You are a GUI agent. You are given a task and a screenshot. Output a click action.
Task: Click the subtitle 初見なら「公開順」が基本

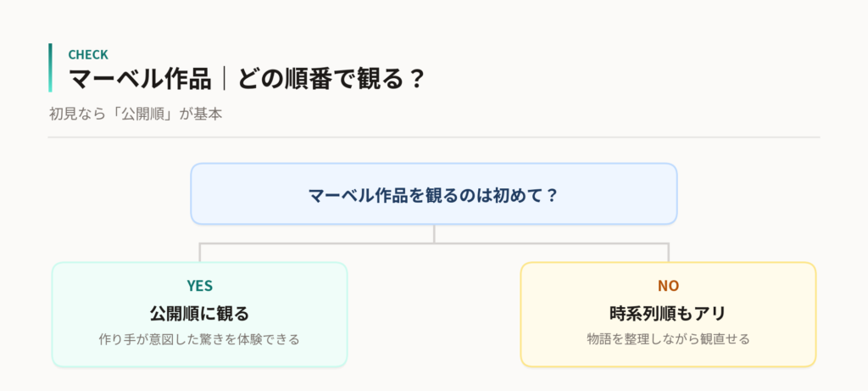tap(135, 115)
